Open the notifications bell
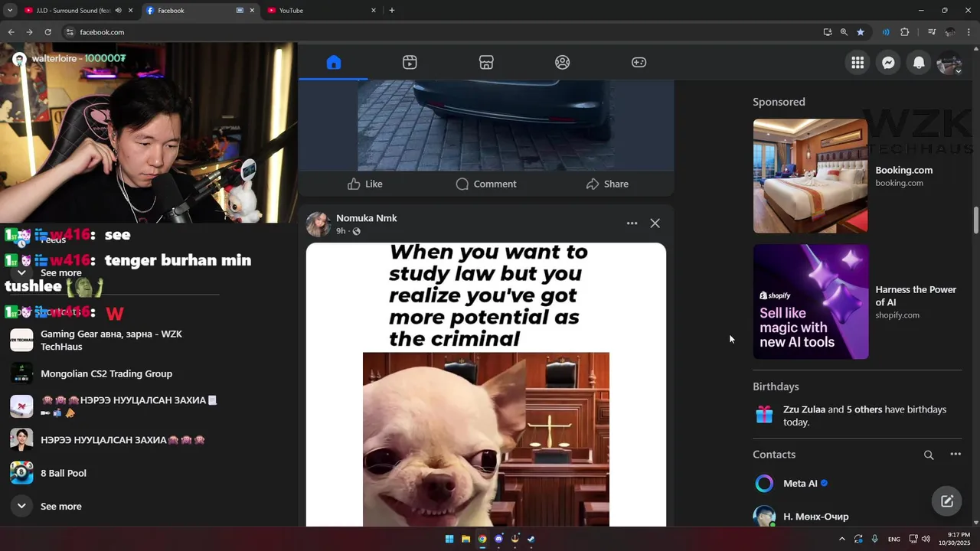 (919, 63)
